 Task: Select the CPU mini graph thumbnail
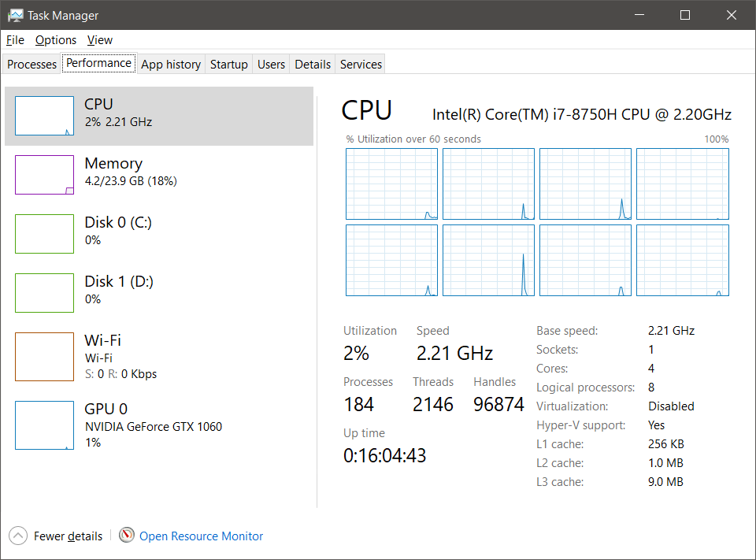click(x=44, y=116)
